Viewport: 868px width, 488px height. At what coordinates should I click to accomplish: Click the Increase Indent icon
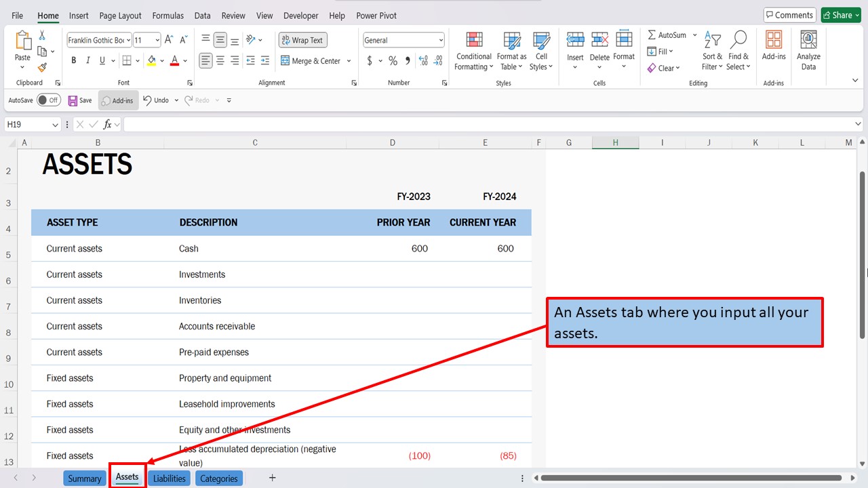pyautogui.click(x=266, y=60)
